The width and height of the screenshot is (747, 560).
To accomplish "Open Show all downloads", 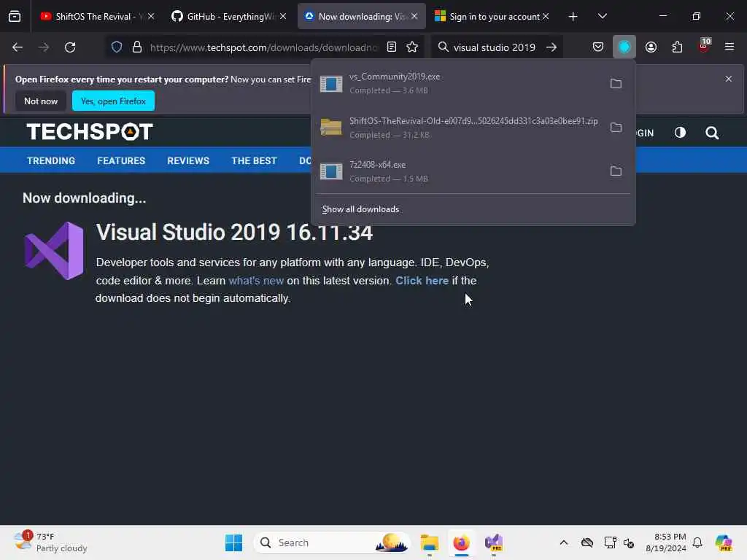I will [x=360, y=209].
